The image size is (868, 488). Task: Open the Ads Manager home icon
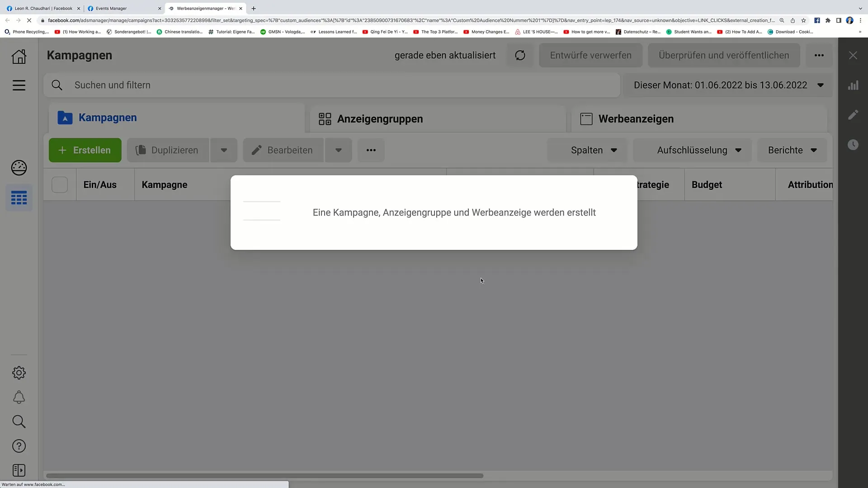[19, 56]
